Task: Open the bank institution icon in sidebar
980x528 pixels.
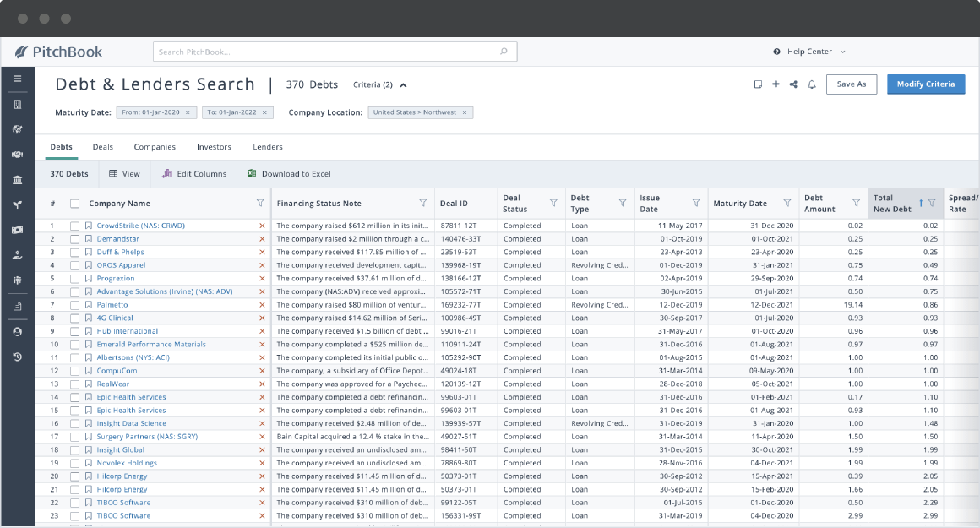Action: pos(18,180)
